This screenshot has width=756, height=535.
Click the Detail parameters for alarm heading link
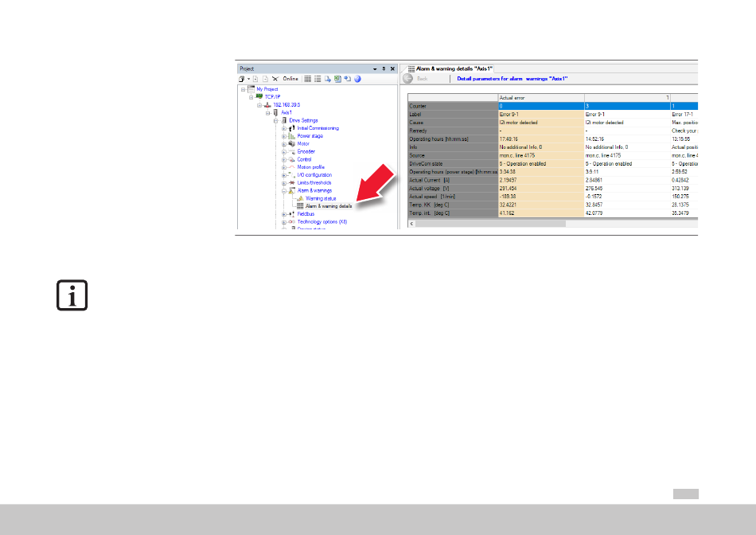(x=512, y=79)
